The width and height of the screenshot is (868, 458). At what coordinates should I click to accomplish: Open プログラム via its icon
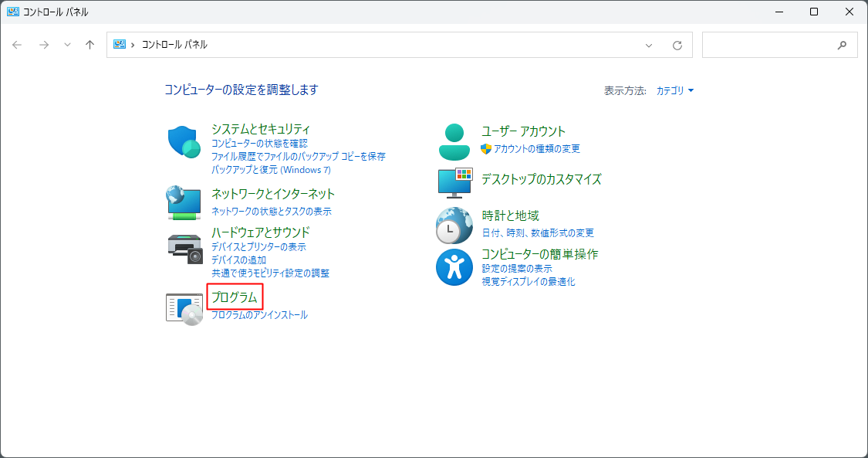click(x=183, y=307)
